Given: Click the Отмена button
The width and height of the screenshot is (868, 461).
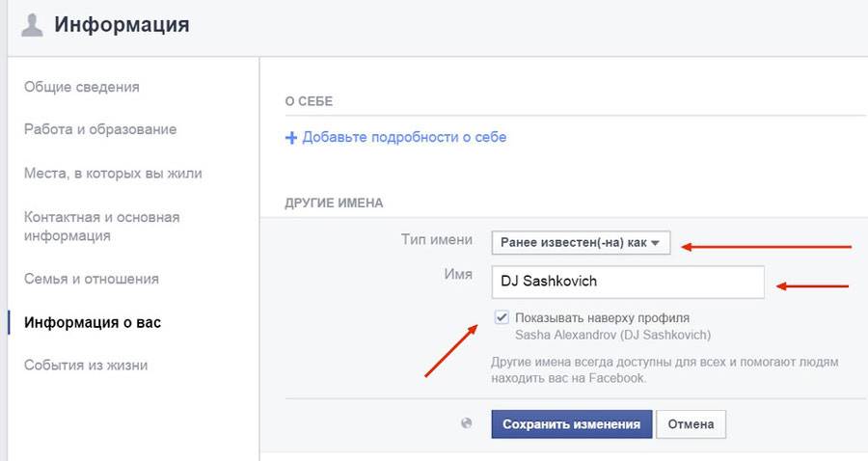Looking at the screenshot, I should (x=691, y=424).
